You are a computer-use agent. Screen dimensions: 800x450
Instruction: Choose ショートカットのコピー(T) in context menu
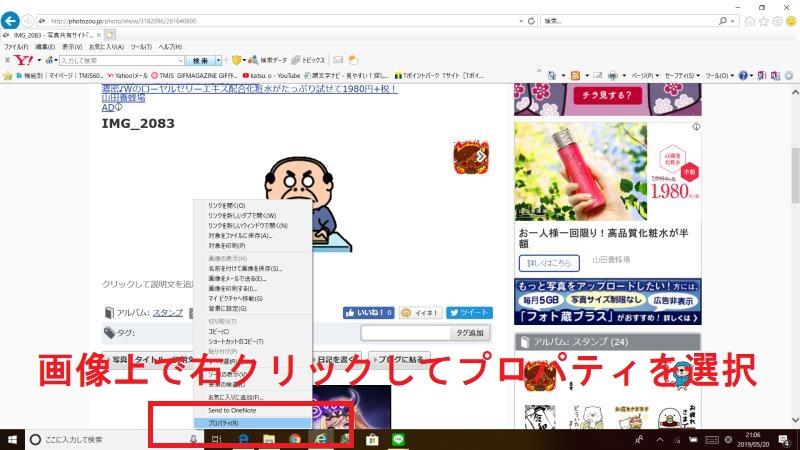click(253, 341)
